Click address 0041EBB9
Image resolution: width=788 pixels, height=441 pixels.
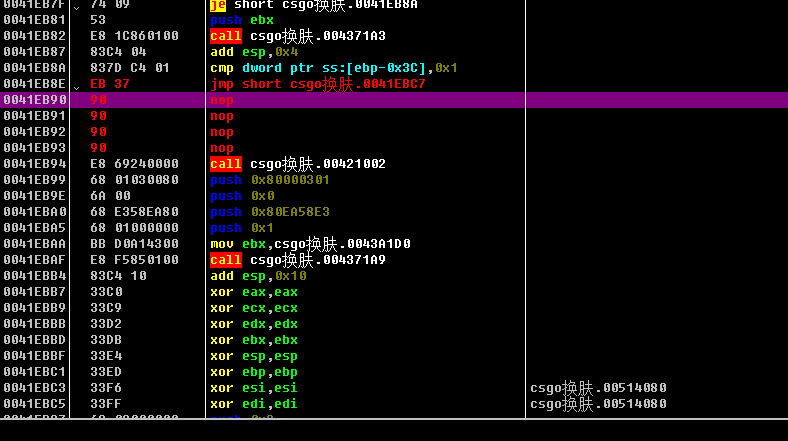pos(34,308)
